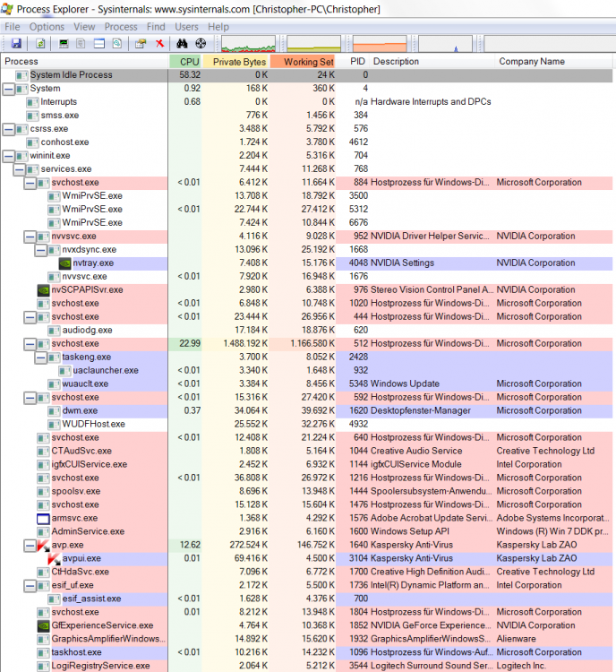
Task: Collapse the taskeng.exe tree node
Action: (x=41, y=358)
